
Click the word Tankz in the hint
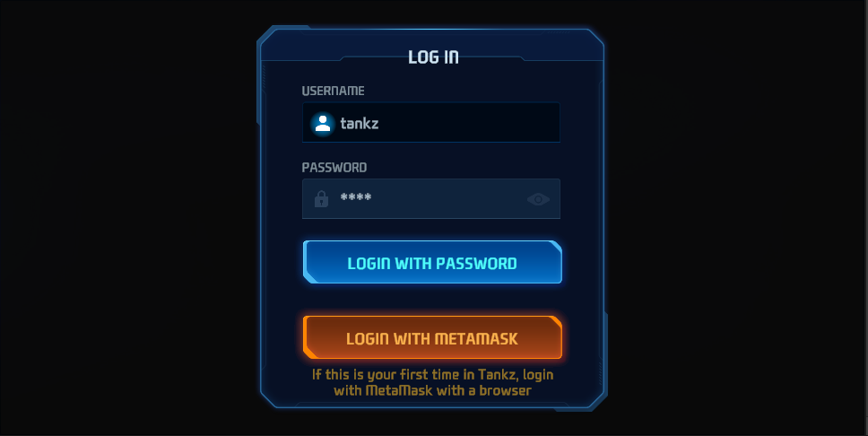click(498, 374)
